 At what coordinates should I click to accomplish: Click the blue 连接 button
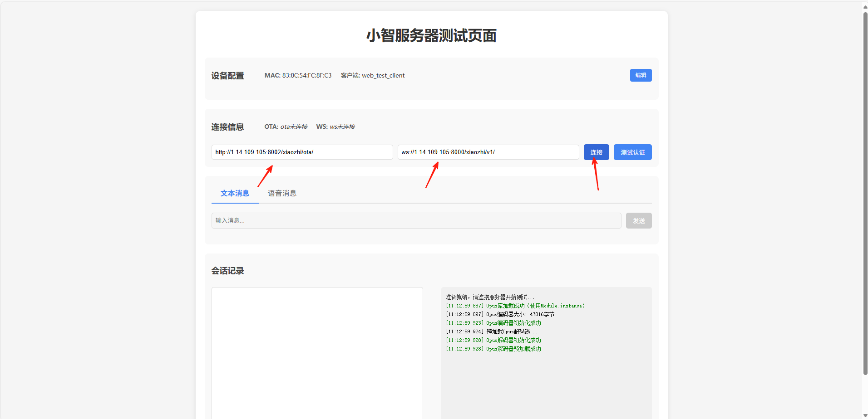[x=596, y=152]
